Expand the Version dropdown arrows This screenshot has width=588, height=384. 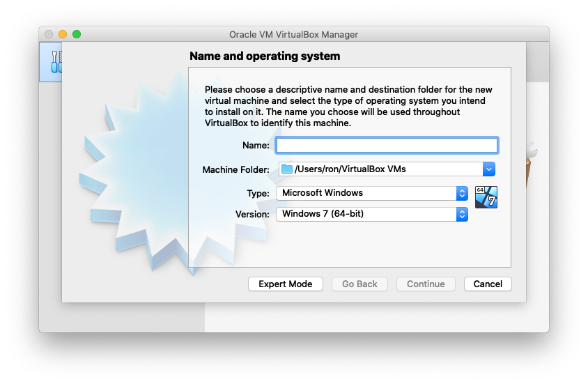[461, 215]
